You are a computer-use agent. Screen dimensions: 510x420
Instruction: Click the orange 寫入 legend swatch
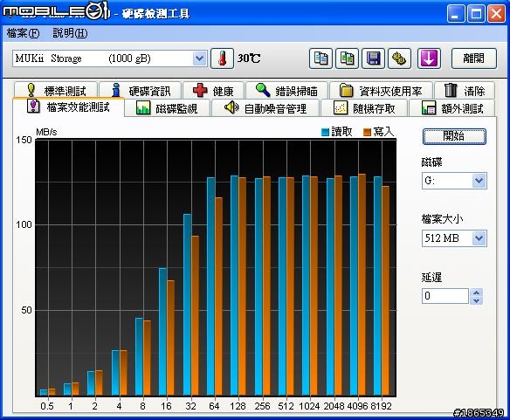coord(367,132)
